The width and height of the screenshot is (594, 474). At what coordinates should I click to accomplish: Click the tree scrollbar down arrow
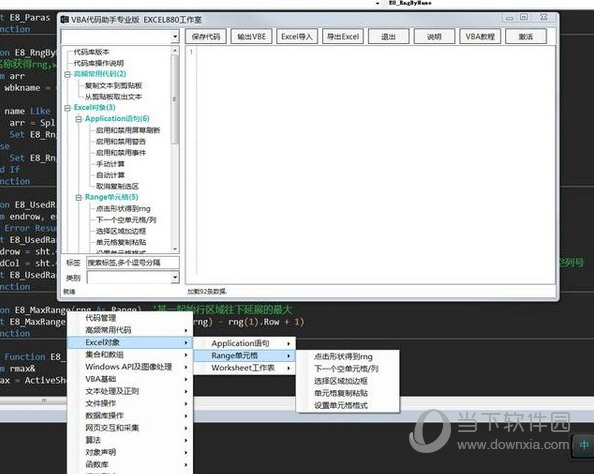pos(175,249)
